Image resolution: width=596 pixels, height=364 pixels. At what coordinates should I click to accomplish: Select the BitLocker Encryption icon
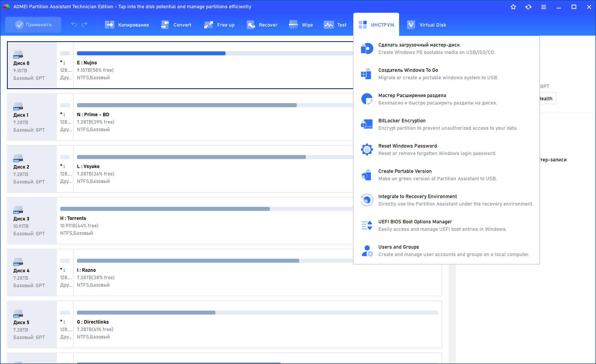tap(367, 124)
